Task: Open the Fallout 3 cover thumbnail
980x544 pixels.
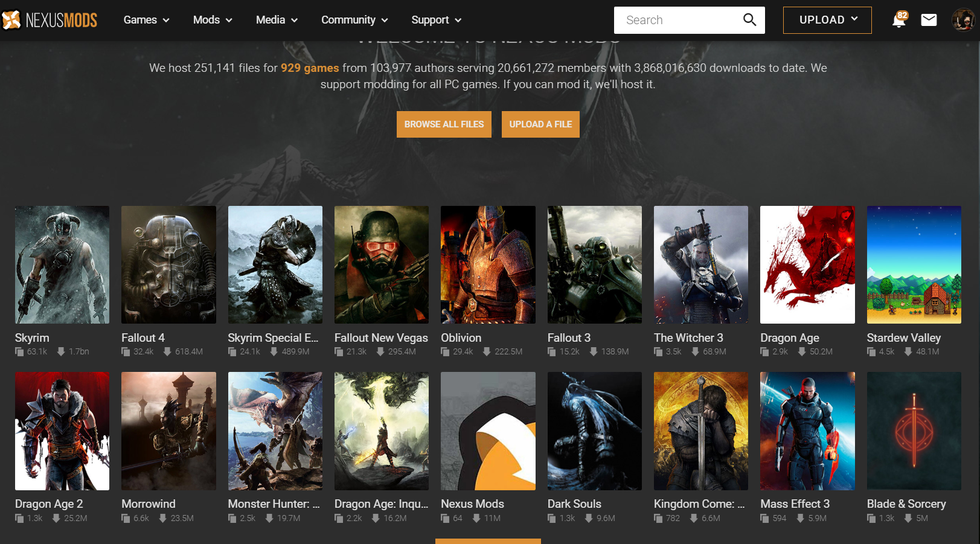Action: [595, 264]
